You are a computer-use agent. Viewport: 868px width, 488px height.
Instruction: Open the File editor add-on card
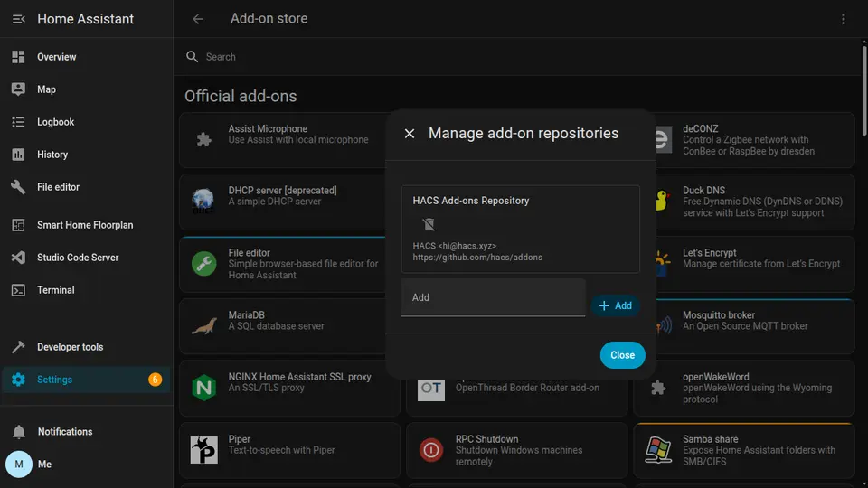click(282, 264)
